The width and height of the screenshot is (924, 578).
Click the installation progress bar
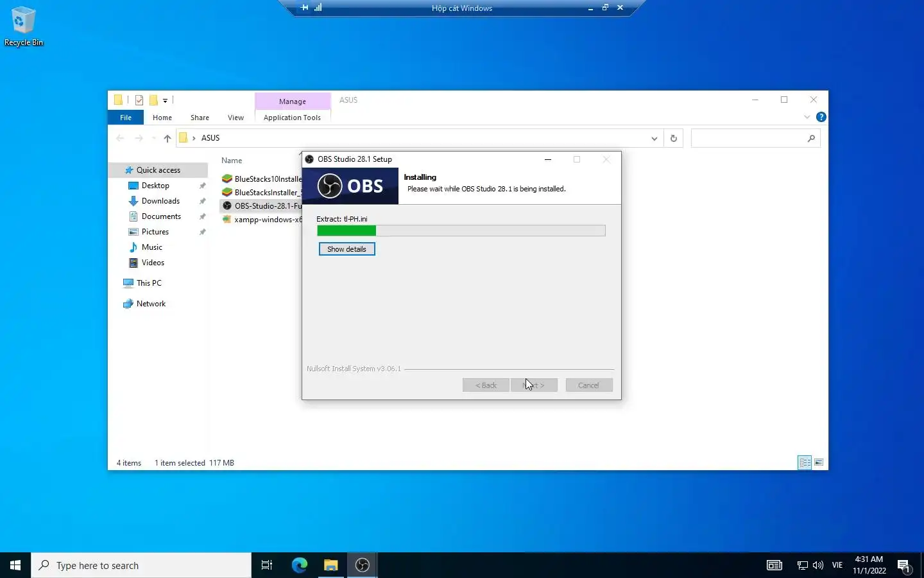pos(461,231)
